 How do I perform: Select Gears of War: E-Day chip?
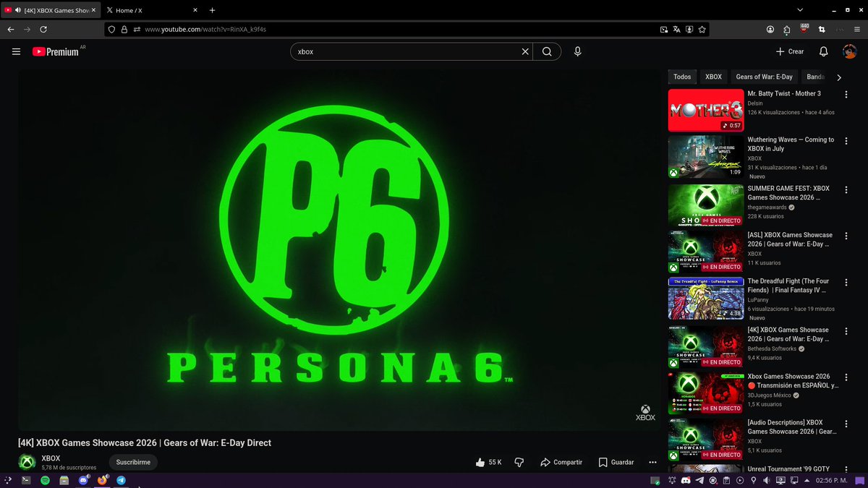(764, 77)
